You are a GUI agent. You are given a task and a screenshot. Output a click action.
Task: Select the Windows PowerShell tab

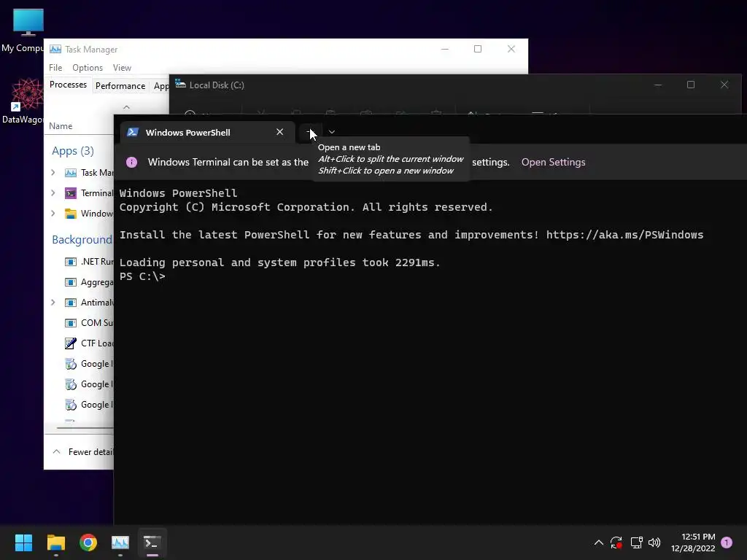[207, 133]
